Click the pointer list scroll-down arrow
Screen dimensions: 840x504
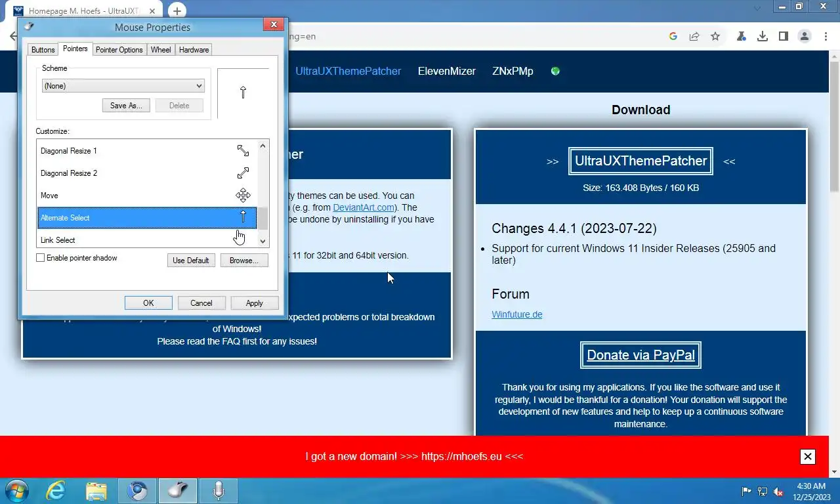click(263, 241)
